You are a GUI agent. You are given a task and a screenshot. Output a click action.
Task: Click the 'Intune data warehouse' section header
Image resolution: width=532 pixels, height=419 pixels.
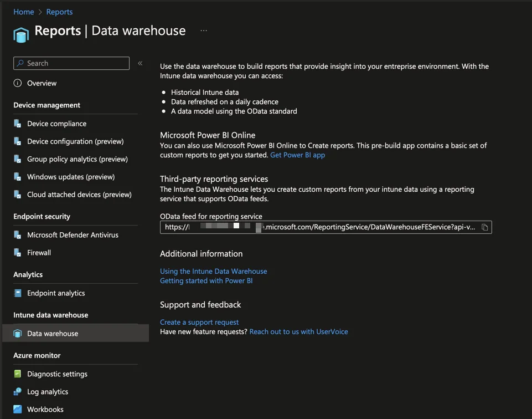tap(50, 315)
